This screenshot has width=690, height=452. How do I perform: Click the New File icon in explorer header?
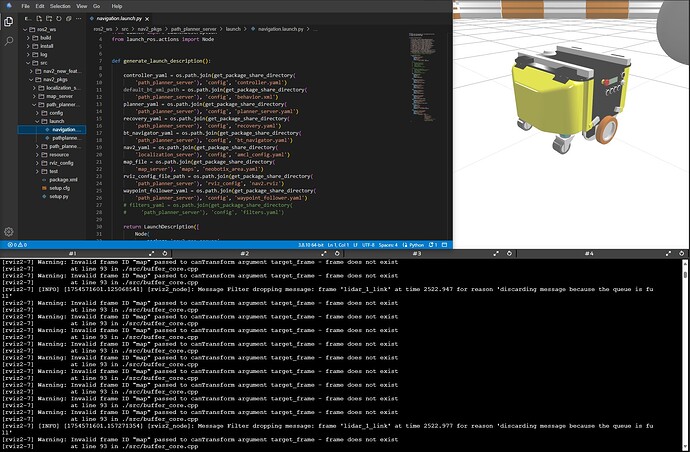(x=39, y=18)
